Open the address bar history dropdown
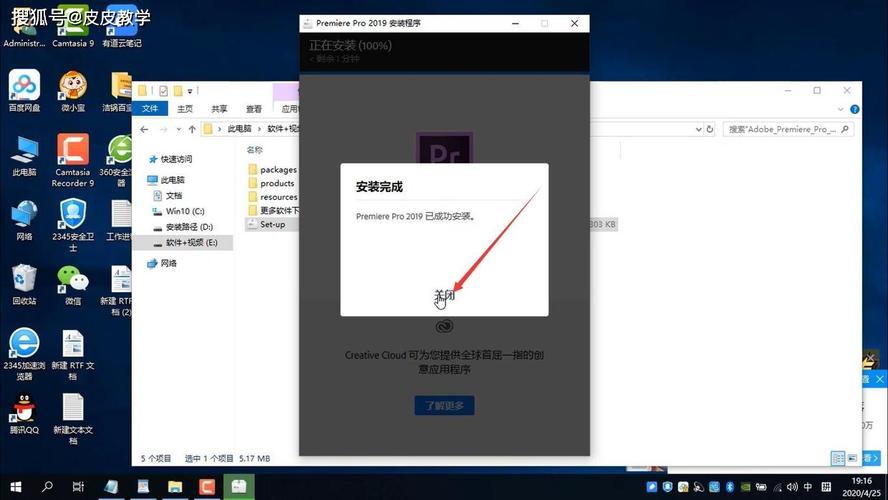The width and height of the screenshot is (888, 500). [698, 129]
